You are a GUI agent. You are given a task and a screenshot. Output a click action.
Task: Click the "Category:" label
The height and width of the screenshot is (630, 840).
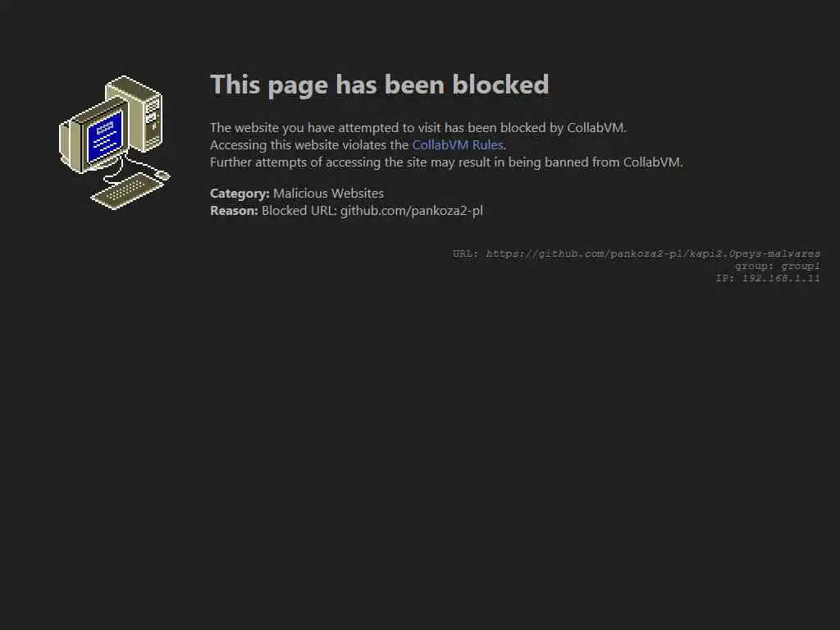pyautogui.click(x=240, y=194)
